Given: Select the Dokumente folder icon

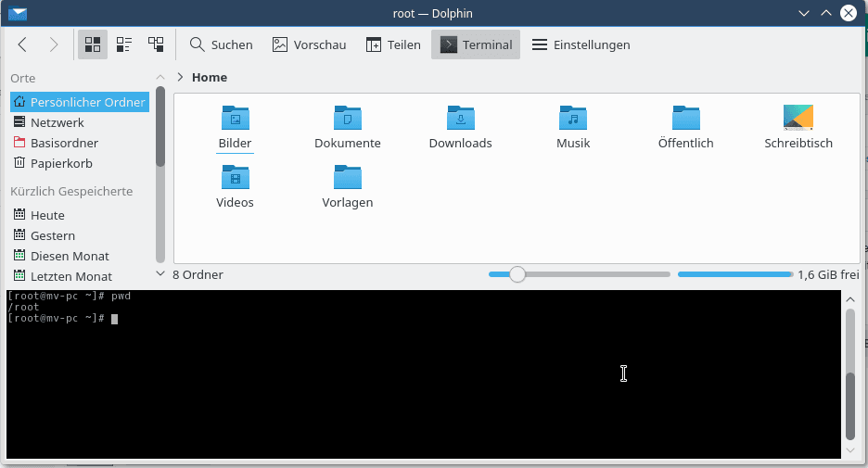Looking at the screenshot, I should [x=348, y=118].
